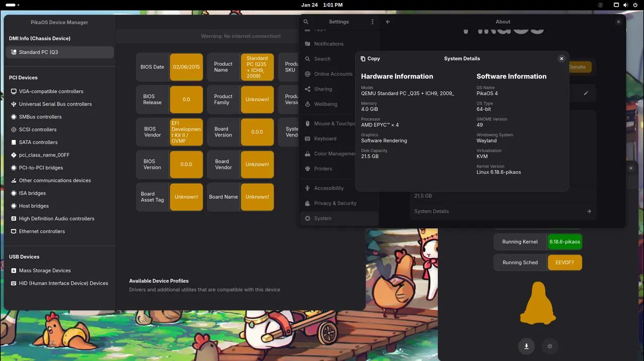Select VGA-compatible controllers in PCI Devices
Viewport: 644px width, 361px height.
pyautogui.click(x=51, y=92)
